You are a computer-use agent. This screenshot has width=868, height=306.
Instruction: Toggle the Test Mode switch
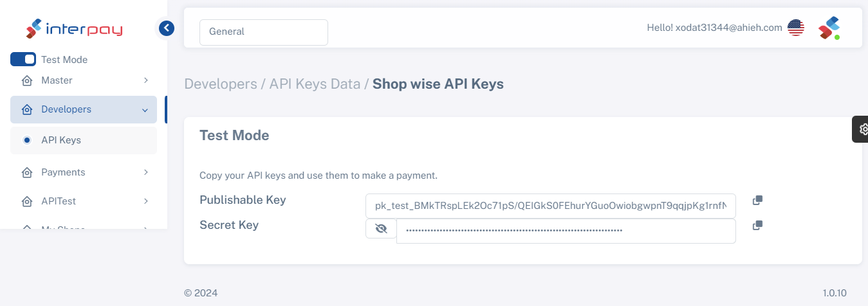point(23,59)
